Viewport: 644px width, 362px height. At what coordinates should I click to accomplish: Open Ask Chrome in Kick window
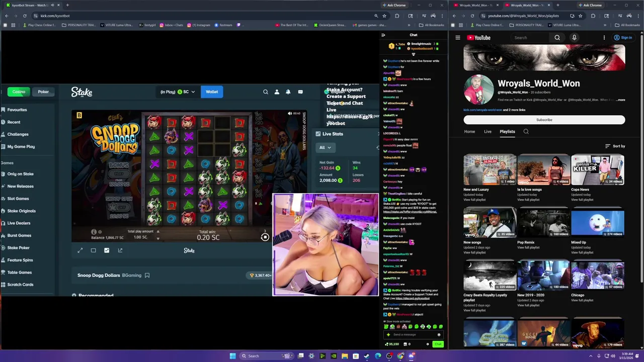[x=394, y=5]
